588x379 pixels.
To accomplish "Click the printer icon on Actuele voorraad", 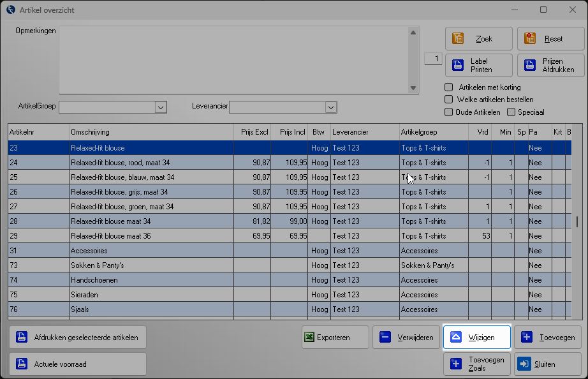I will pyautogui.click(x=22, y=364).
